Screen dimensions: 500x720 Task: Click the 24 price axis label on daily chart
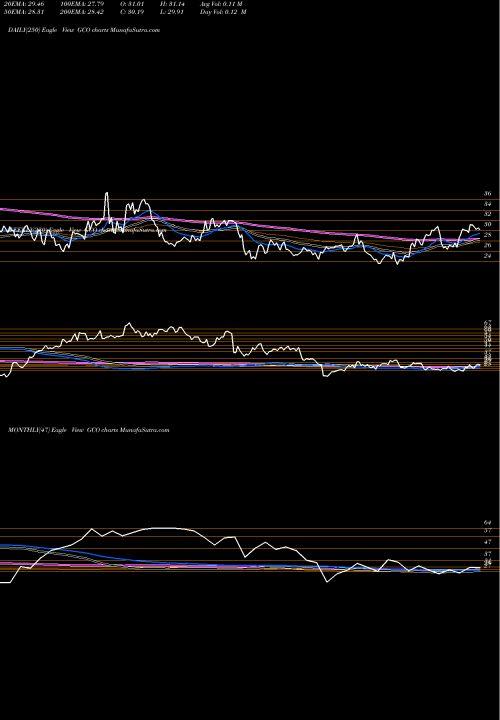(x=488, y=256)
